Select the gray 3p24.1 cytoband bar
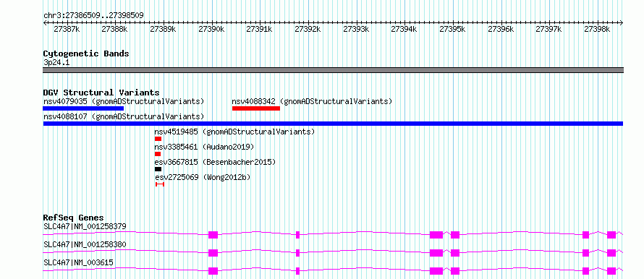The width and height of the screenshot is (644, 279). coord(333,70)
